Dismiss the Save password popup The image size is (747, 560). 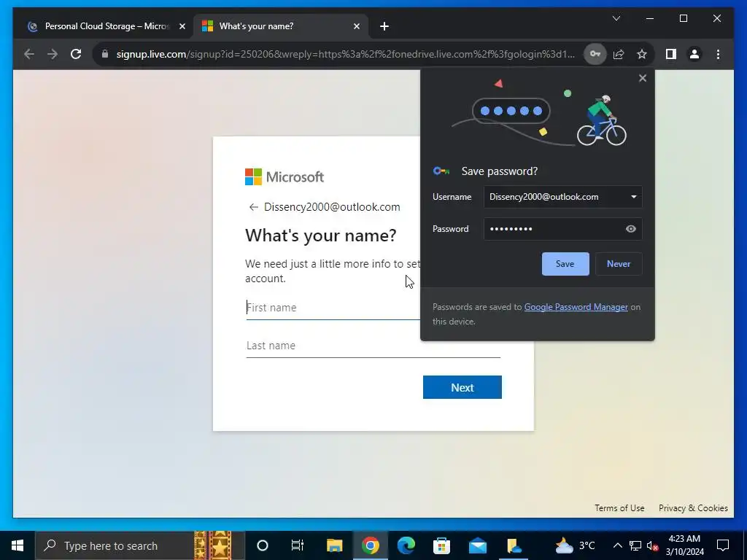coord(642,78)
